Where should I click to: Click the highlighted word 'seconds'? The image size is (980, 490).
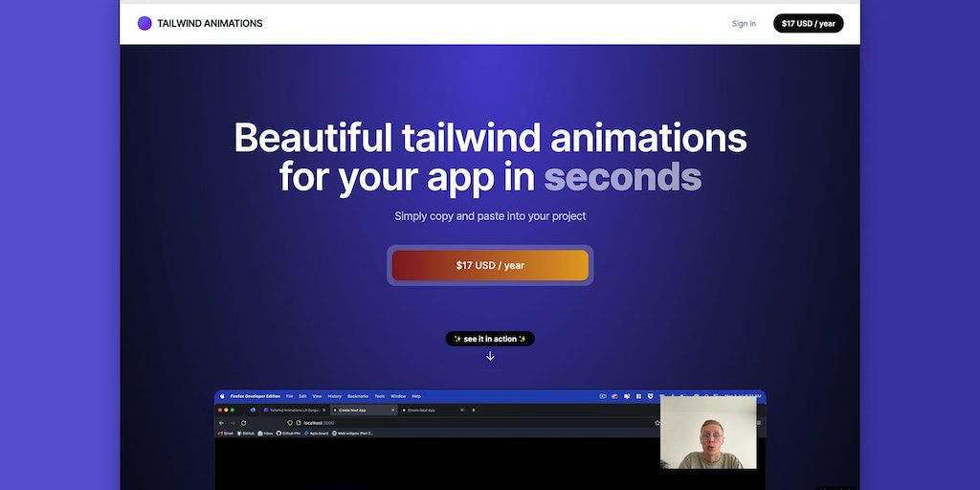(622, 177)
